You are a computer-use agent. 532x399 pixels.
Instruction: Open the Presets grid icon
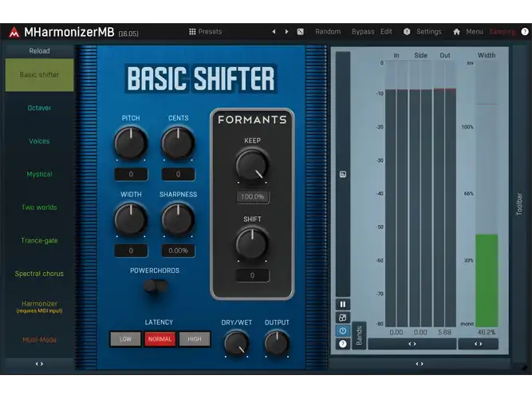[192, 32]
